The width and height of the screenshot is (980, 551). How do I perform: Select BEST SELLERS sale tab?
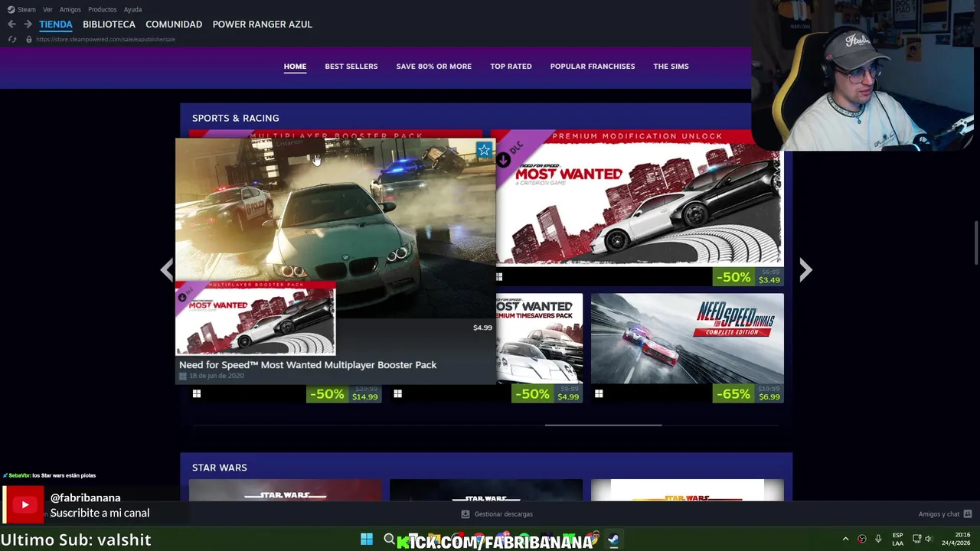[x=351, y=67]
